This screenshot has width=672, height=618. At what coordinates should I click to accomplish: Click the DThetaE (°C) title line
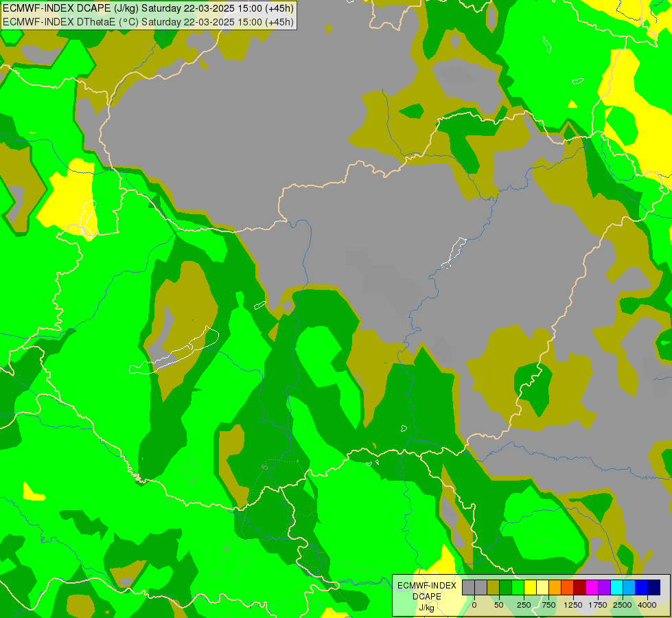tap(148, 22)
